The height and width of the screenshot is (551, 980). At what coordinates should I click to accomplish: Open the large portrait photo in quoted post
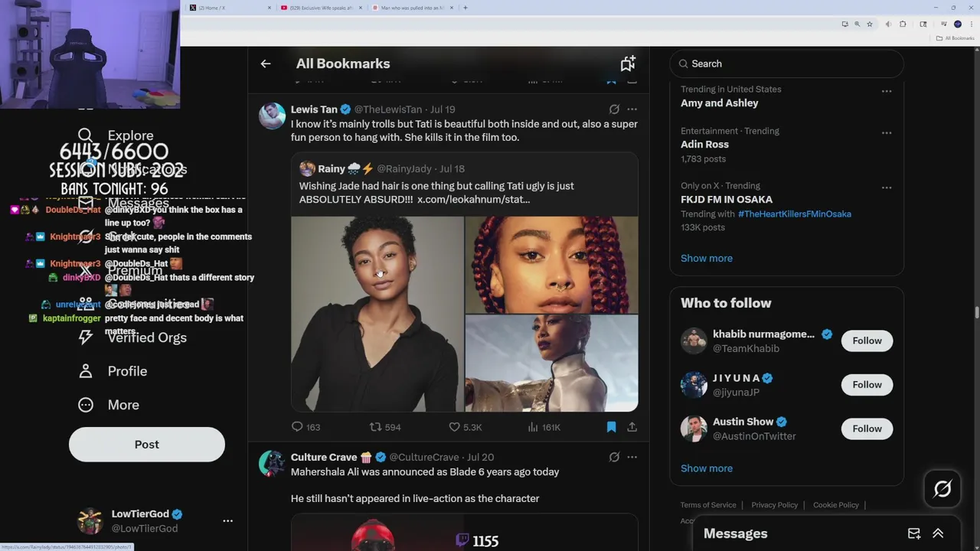click(377, 314)
